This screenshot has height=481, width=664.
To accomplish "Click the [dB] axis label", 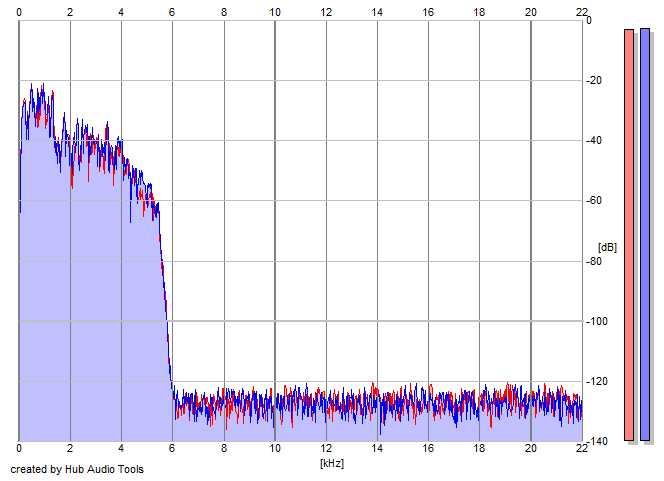I will [607, 247].
